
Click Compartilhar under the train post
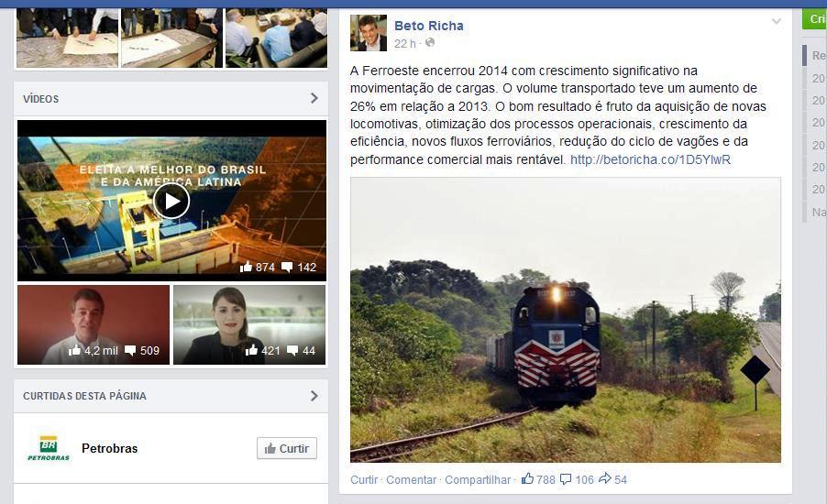click(x=478, y=480)
